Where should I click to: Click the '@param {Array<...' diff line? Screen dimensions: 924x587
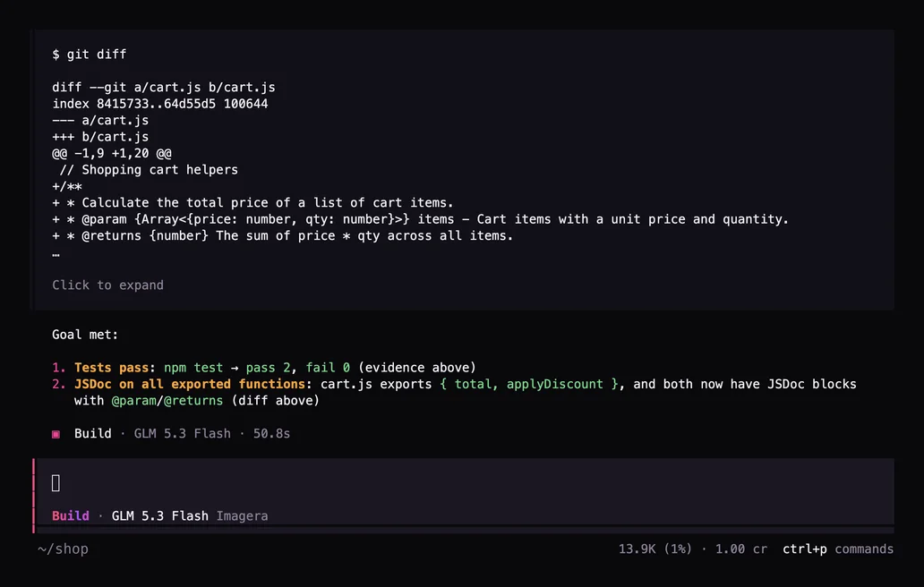pos(420,219)
